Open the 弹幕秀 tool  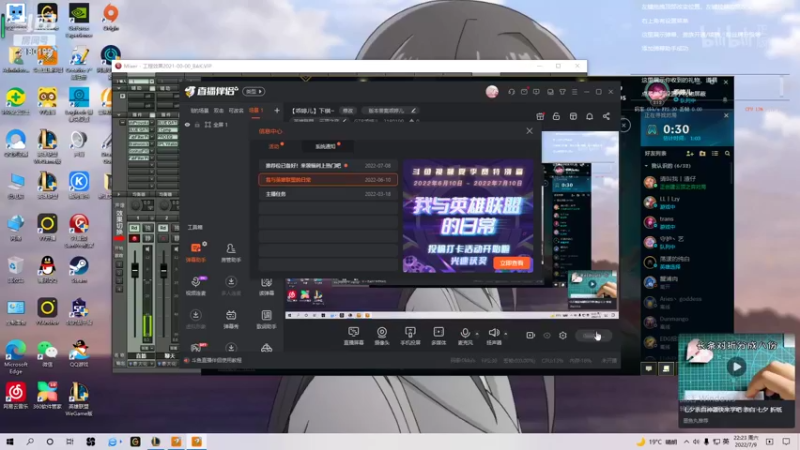coord(231,319)
